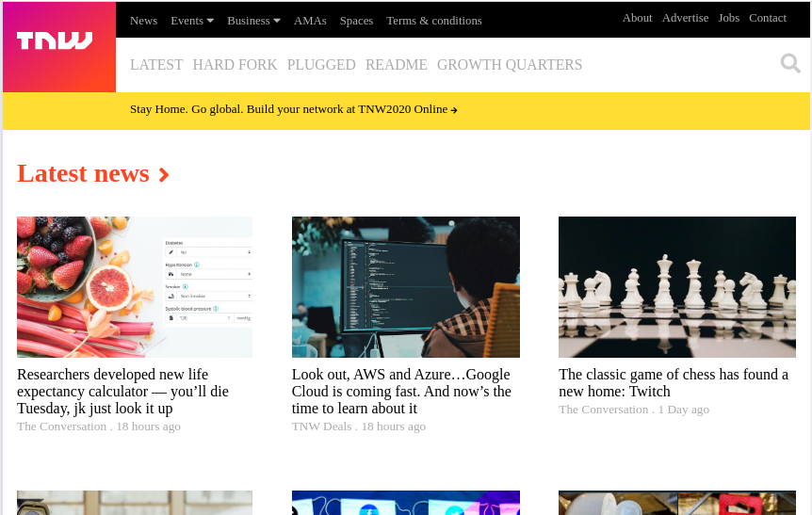This screenshot has height=515, width=812.
Task: Open the News menu item
Action: pos(143,21)
